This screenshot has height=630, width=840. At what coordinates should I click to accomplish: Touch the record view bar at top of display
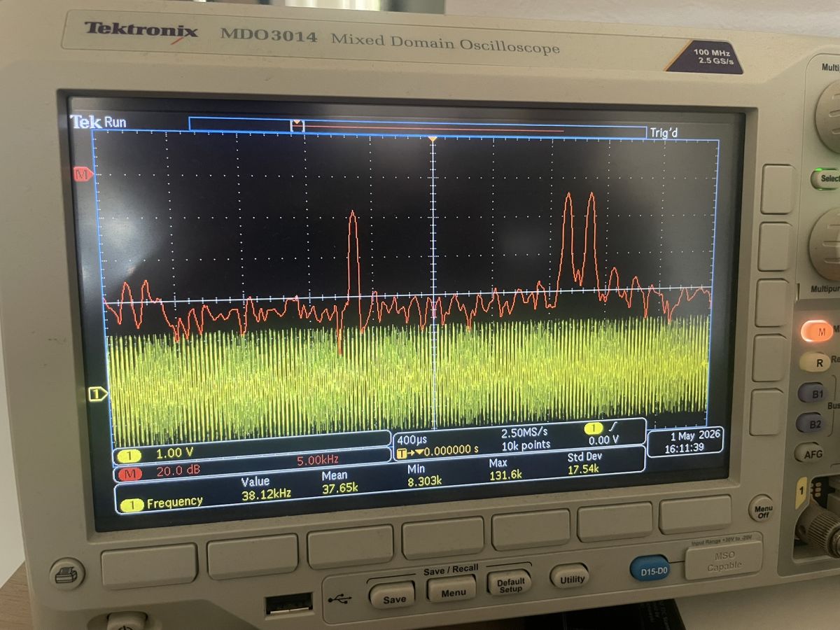coord(417,127)
